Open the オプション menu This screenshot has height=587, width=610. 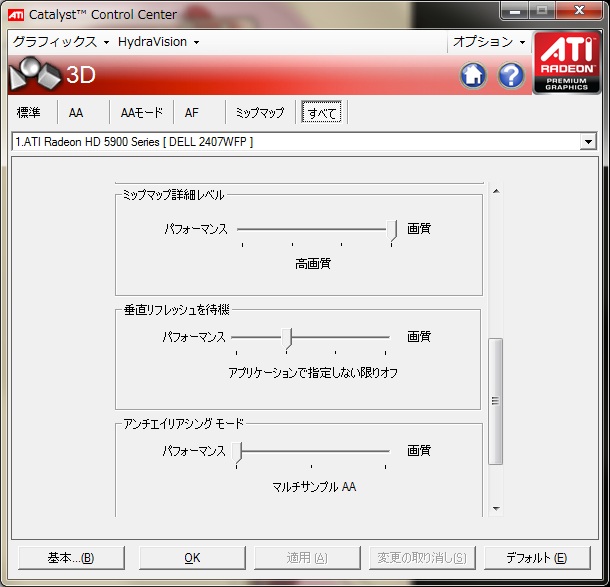[489, 42]
